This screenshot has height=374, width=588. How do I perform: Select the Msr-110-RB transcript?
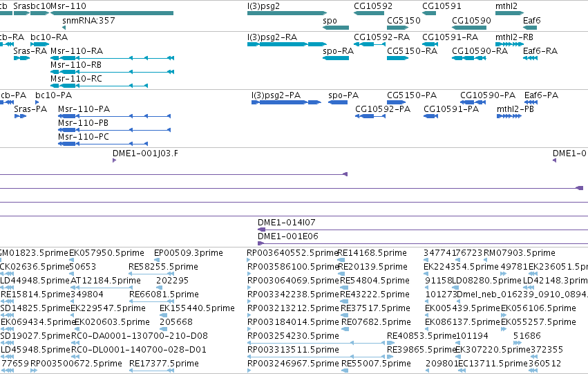tap(112, 72)
